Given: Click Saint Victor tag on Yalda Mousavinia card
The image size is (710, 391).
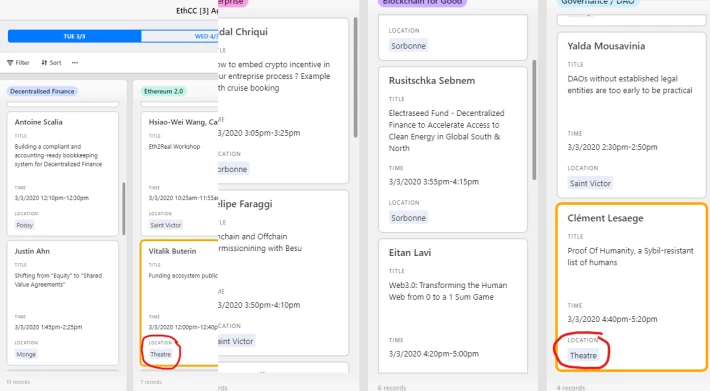Looking at the screenshot, I should (x=590, y=183).
